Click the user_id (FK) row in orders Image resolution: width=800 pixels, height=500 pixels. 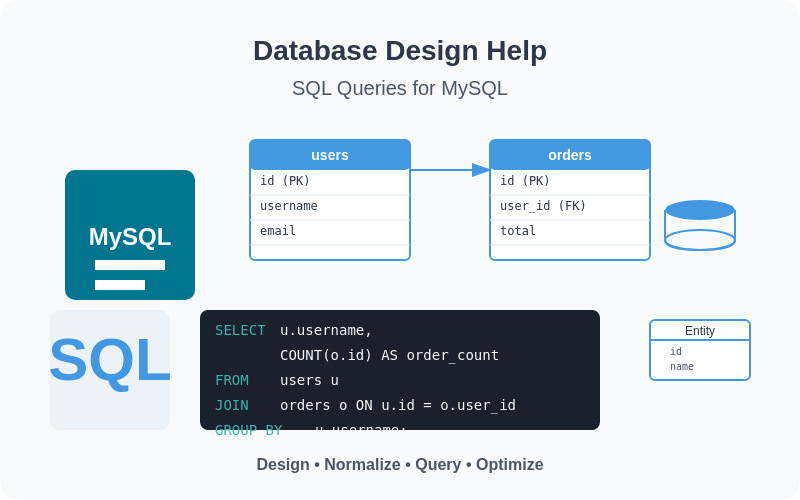click(x=570, y=206)
